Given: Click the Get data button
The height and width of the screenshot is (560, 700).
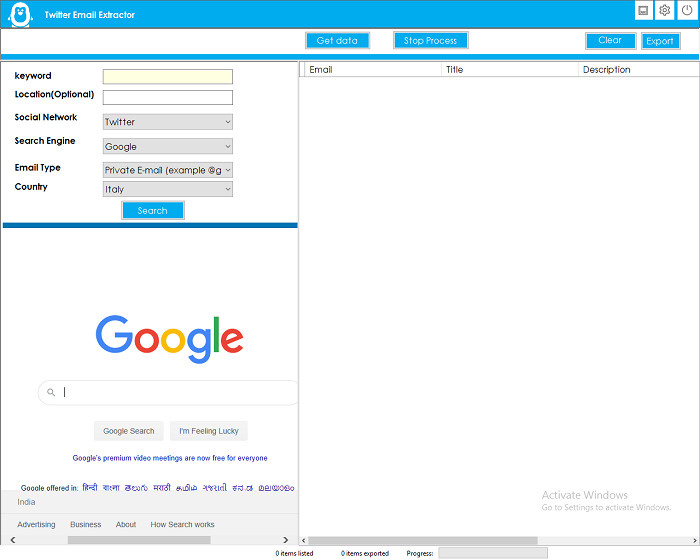Looking at the screenshot, I should click(337, 41).
